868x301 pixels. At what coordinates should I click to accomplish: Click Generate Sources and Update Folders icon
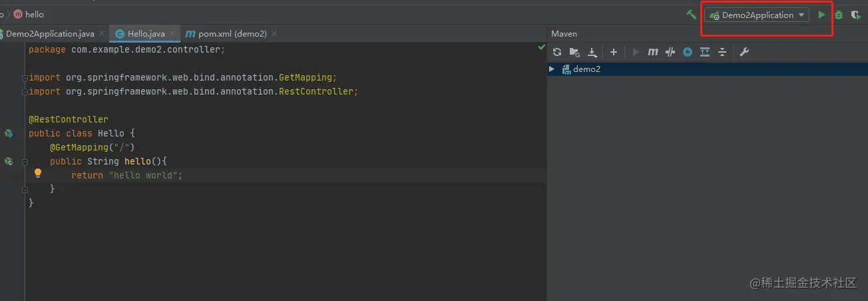[574, 52]
